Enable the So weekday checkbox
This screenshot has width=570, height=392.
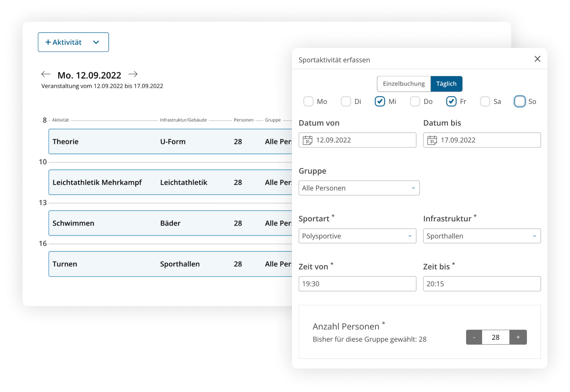tap(520, 101)
